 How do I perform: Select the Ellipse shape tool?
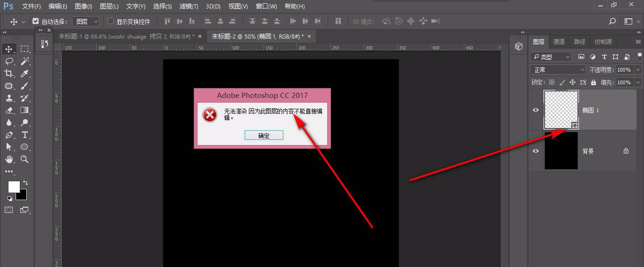click(x=25, y=147)
